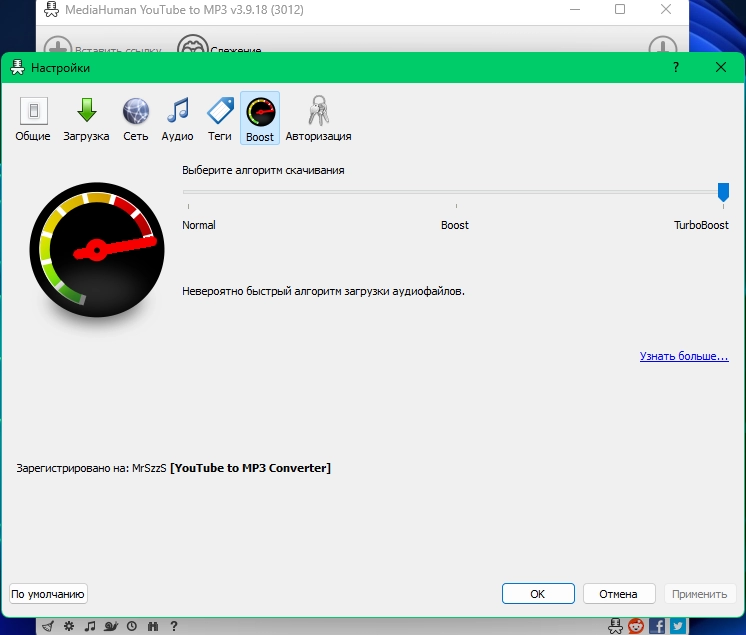746x635 pixels.
Task: Set download algorithm slider to Boost position
Action: point(455,192)
